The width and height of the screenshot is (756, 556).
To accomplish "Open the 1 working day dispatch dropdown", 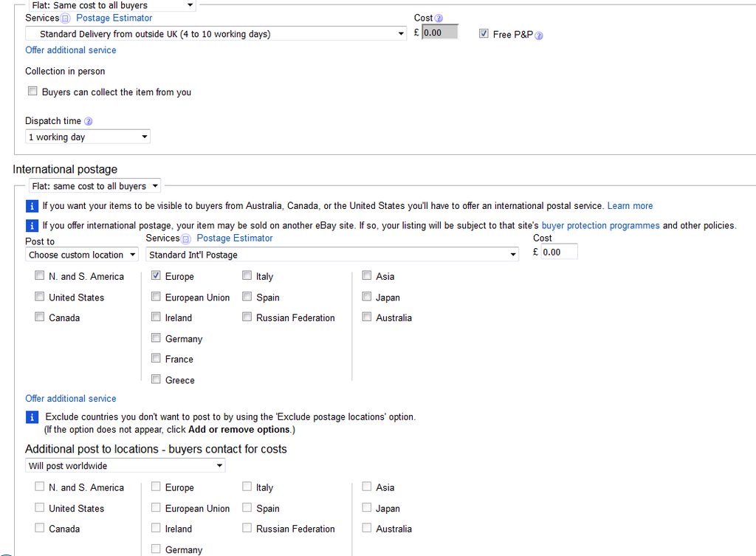I will click(x=88, y=137).
